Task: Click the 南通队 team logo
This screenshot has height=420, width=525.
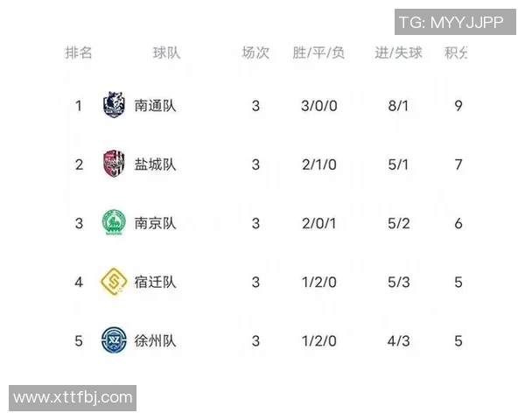Action: [114, 106]
